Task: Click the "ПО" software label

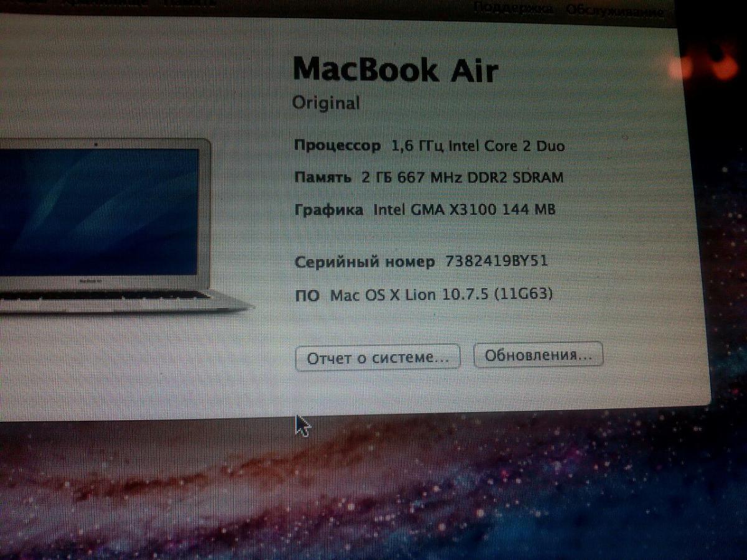Action: pyautogui.click(x=308, y=296)
